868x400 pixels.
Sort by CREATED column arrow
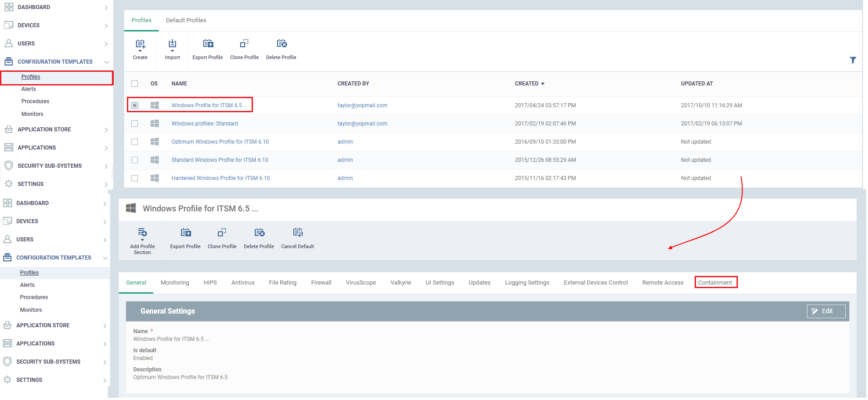pos(543,84)
